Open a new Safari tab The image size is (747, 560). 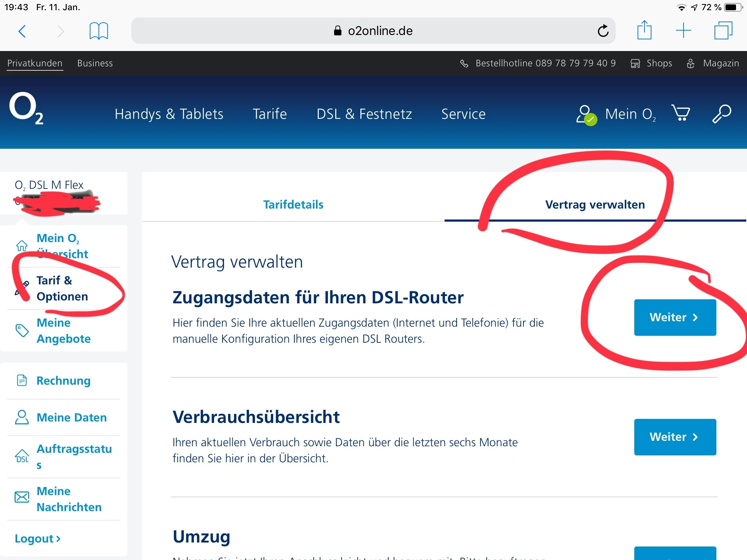tap(683, 31)
